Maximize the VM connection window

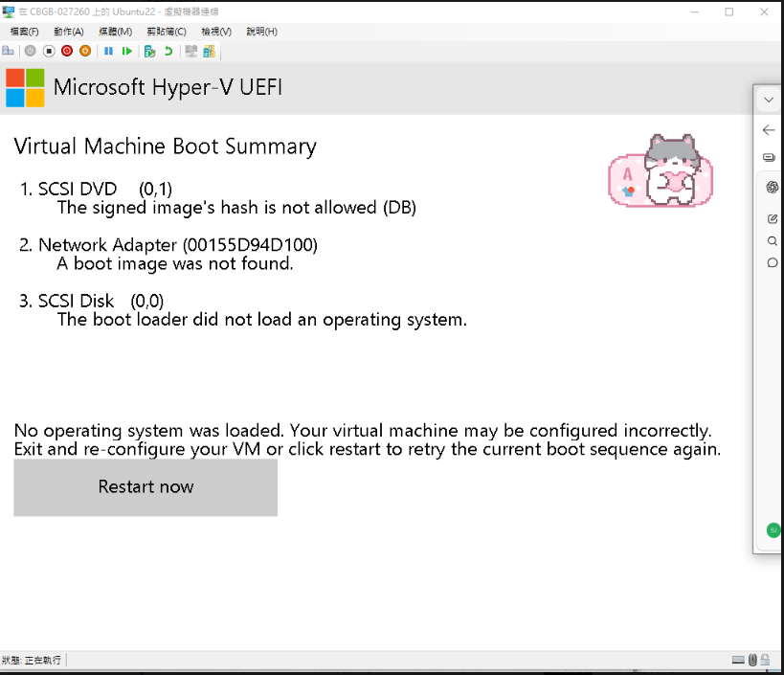coord(729,12)
